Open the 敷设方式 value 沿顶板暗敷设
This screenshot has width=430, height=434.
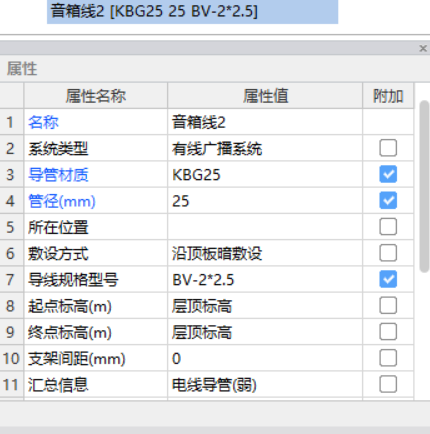265,253
